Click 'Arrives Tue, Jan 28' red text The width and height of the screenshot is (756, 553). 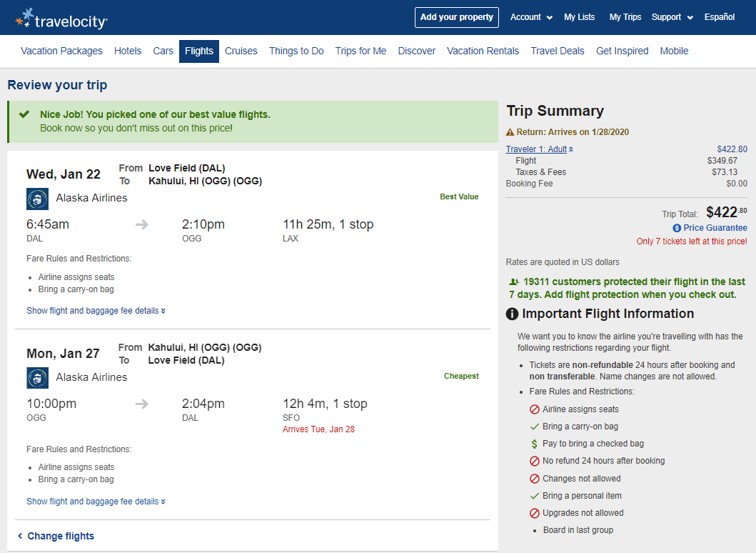point(318,429)
